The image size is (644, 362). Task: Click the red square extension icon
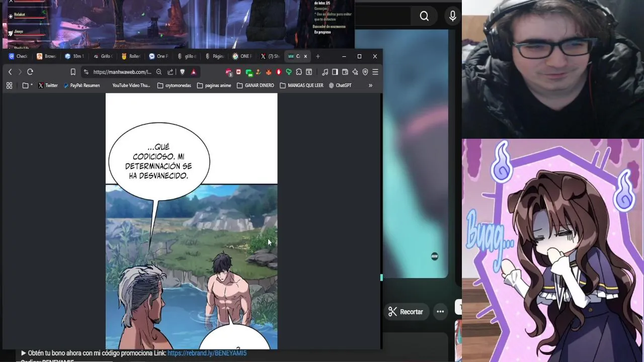pyautogui.click(x=238, y=72)
